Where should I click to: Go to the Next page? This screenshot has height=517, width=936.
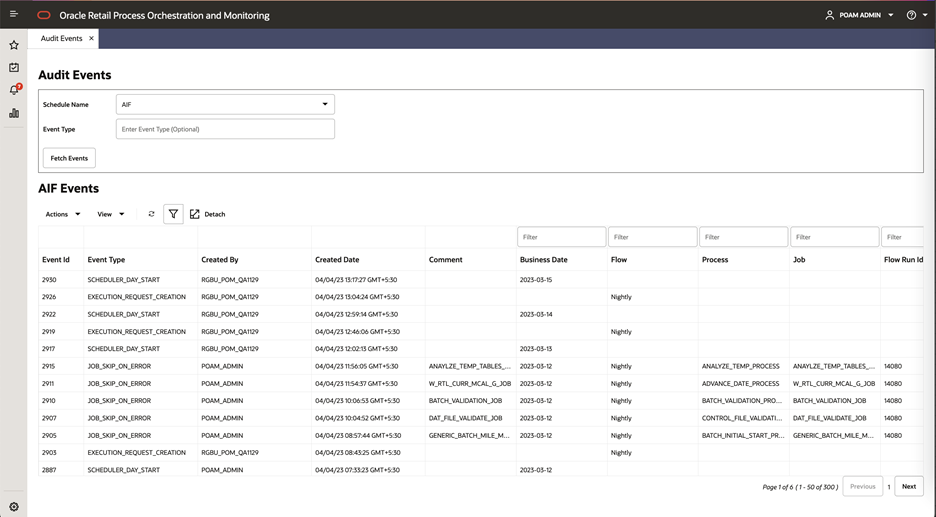pyautogui.click(x=909, y=487)
